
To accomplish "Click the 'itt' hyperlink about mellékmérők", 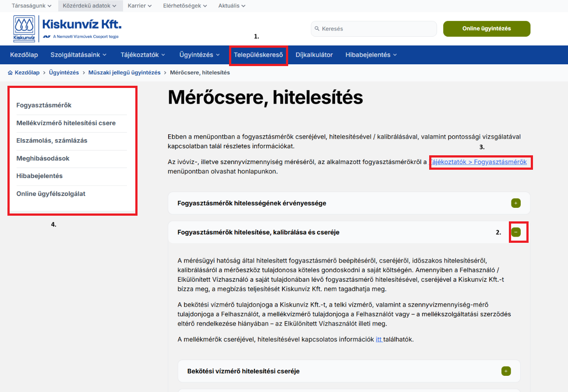I will pyautogui.click(x=378, y=339).
